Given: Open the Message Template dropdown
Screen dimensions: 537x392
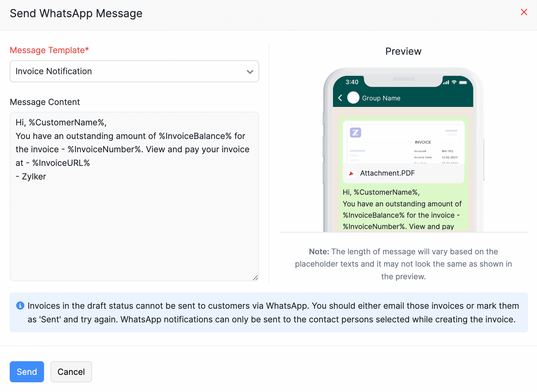Looking at the screenshot, I should [134, 71].
